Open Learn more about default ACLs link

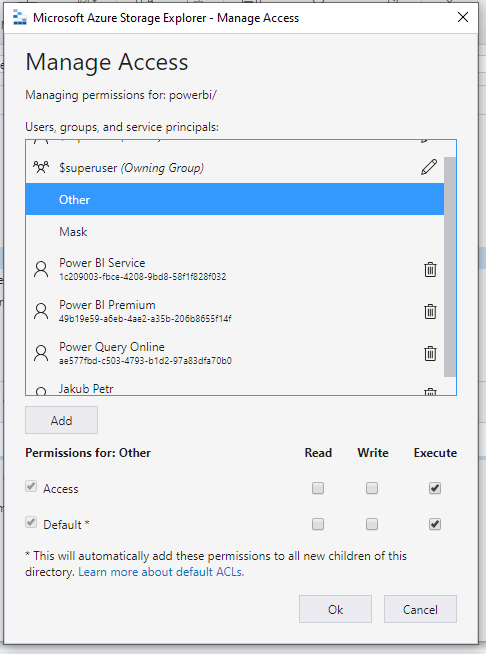tap(161, 572)
